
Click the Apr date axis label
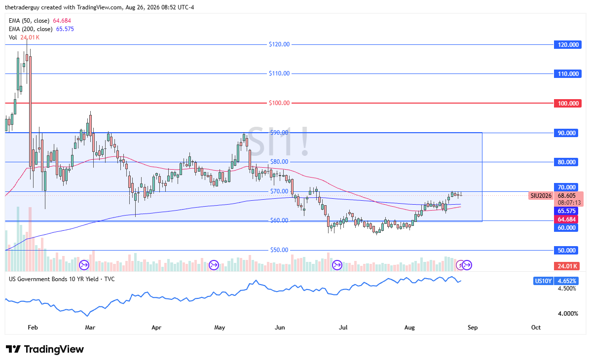point(156,328)
